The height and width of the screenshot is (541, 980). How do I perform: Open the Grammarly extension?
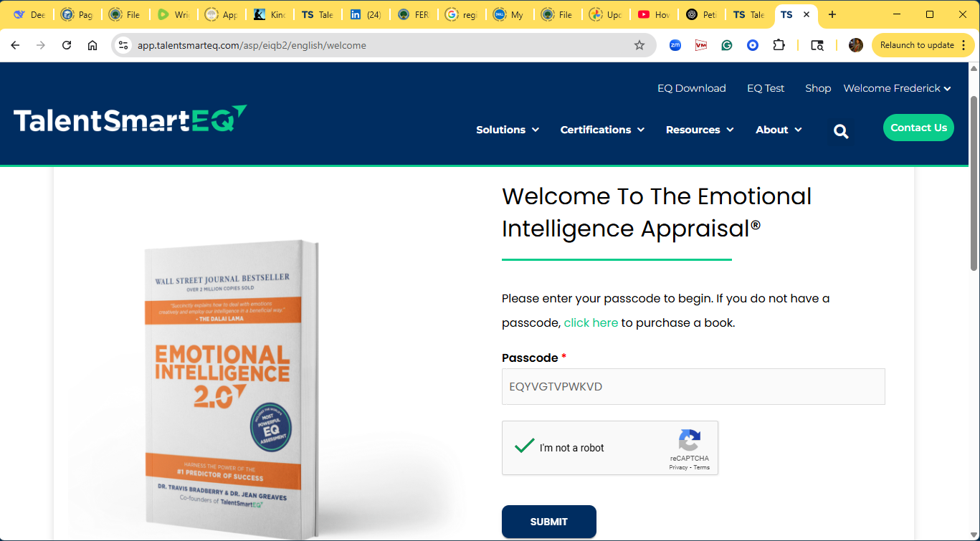[x=727, y=45]
